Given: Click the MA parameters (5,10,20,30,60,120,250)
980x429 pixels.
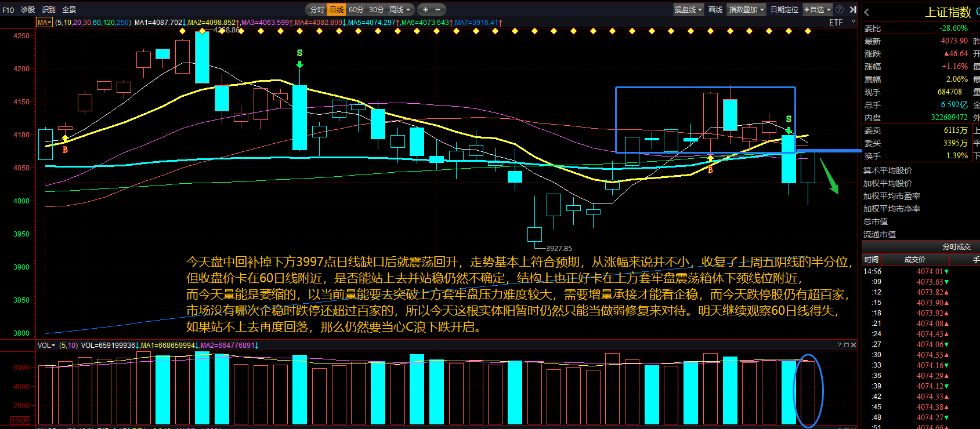Looking at the screenshot, I should tap(93, 23).
